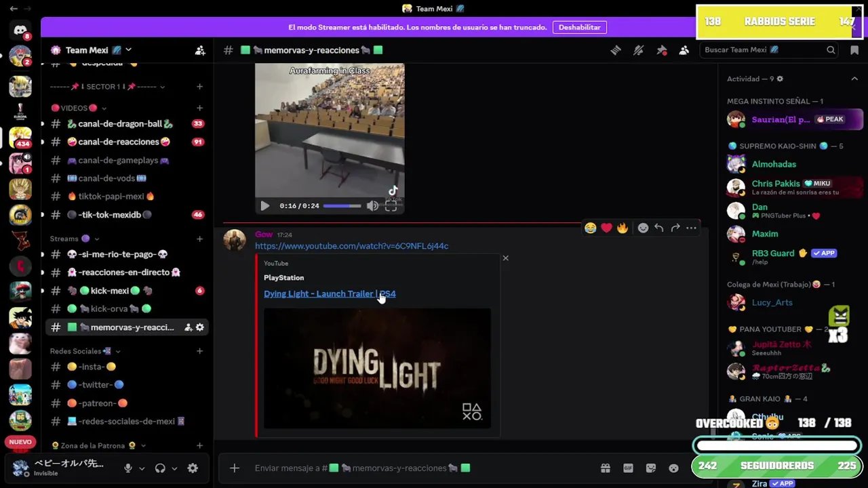Open si-me-rio-te-pago channel
Screen dimensions: 868x488
click(127, 254)
